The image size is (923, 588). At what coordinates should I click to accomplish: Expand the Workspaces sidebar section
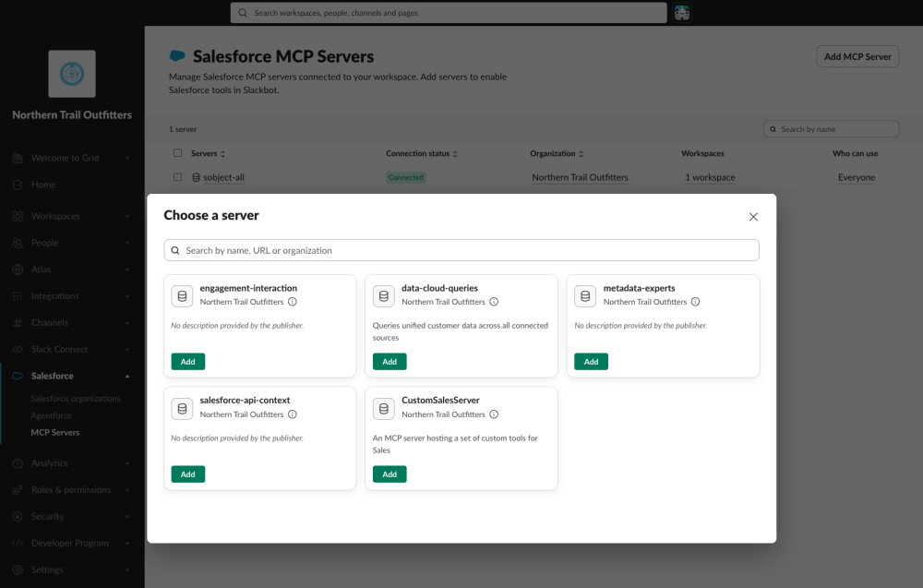(x=127, y=216)
